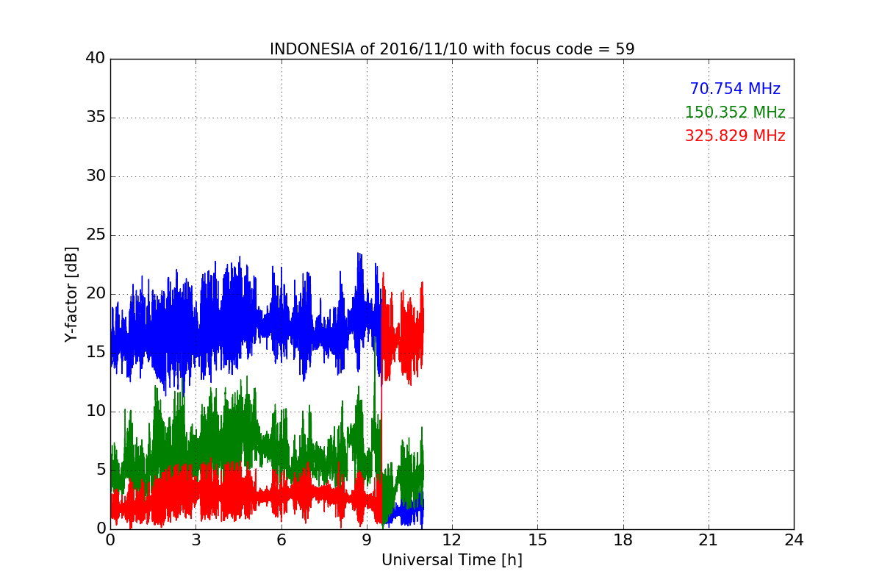Click y-axis tick label '15'

pyautogui.click(x=96, y=352)
